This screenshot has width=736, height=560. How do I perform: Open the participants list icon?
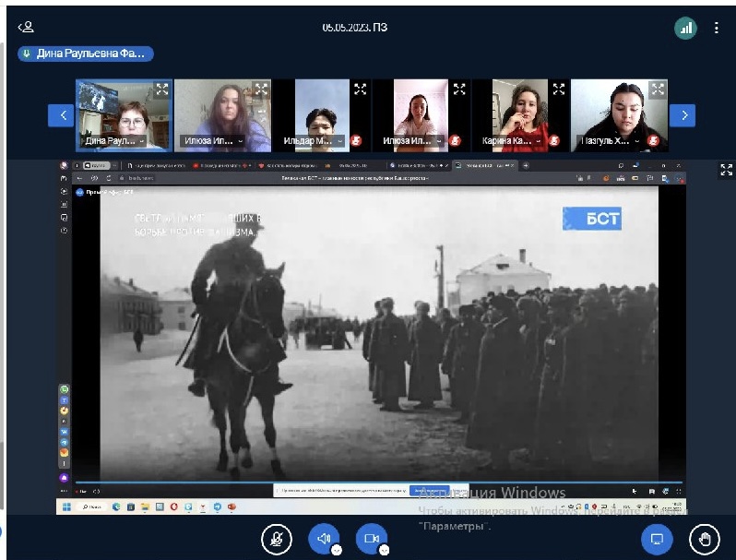click(x=26, y=28)
